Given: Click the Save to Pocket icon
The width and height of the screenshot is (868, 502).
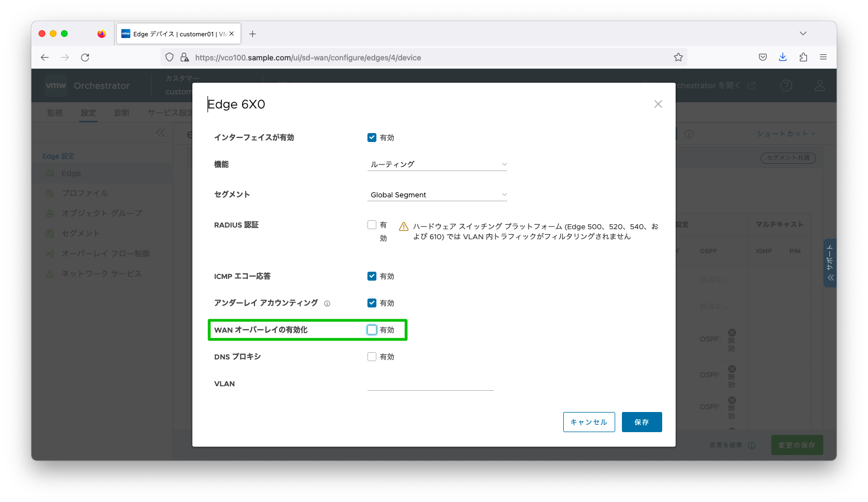Looking at the screenshot, I should pos(762,57).
